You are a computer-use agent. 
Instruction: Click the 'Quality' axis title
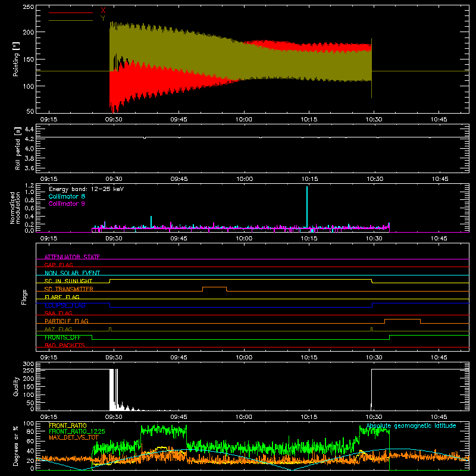click(x=16, y=386)
